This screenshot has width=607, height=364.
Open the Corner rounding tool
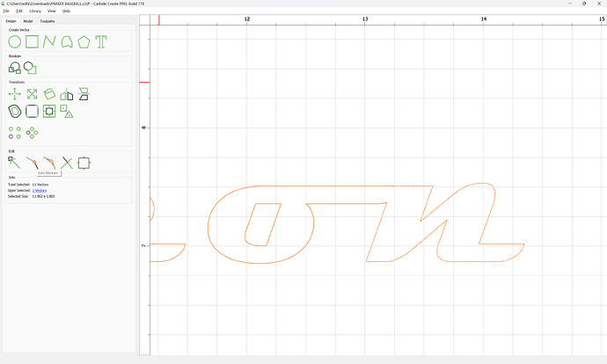tap(33, 112)
